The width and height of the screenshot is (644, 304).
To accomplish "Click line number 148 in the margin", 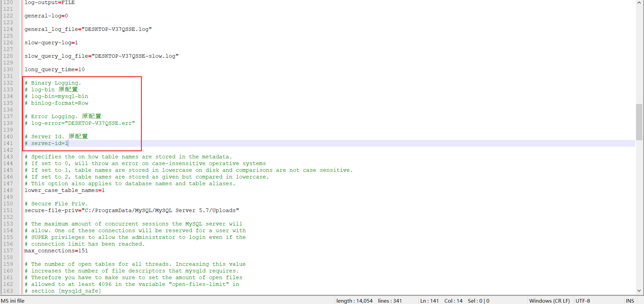I will point(8,190).
